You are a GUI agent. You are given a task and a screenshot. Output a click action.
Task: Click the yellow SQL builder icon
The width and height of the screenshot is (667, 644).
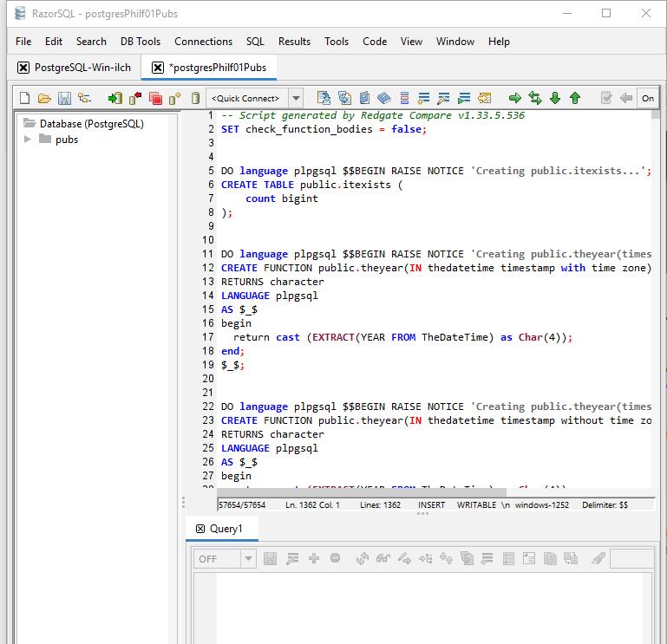tap(484, 98)
